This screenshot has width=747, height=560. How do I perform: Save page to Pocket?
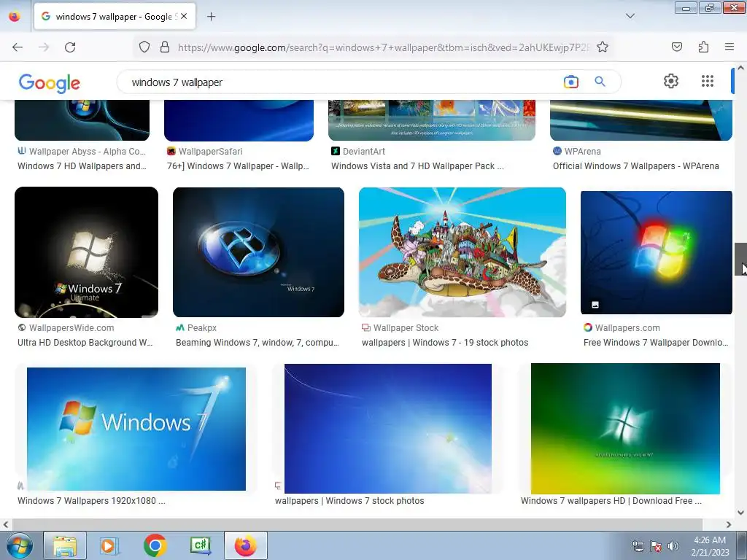point(676,47)
